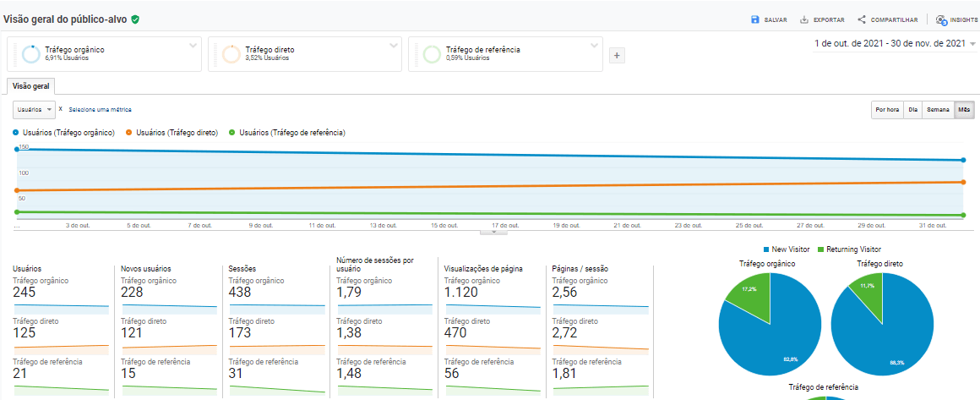Click the Exportar download icon

coord(804,19)
